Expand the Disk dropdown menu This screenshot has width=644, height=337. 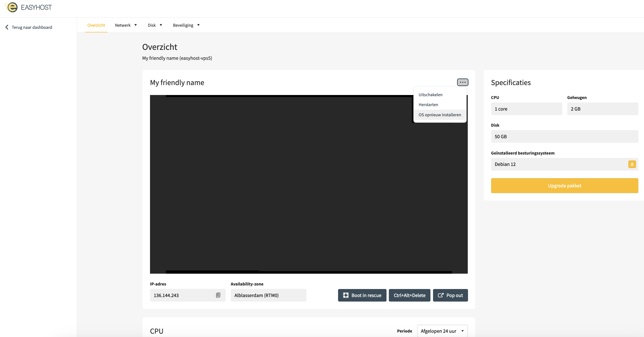coord(155,25)
